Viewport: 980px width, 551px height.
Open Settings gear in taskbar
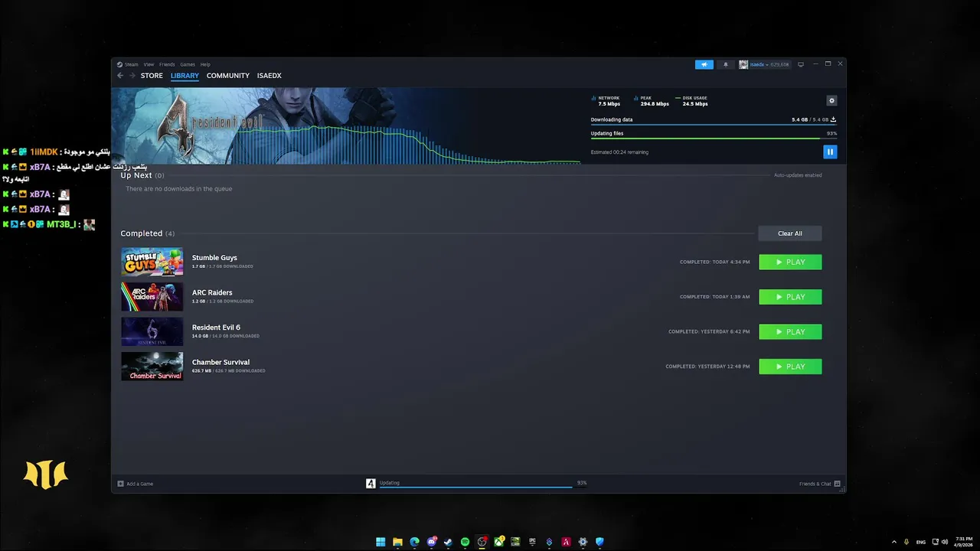pyautogui.click(x=583, y=542)
